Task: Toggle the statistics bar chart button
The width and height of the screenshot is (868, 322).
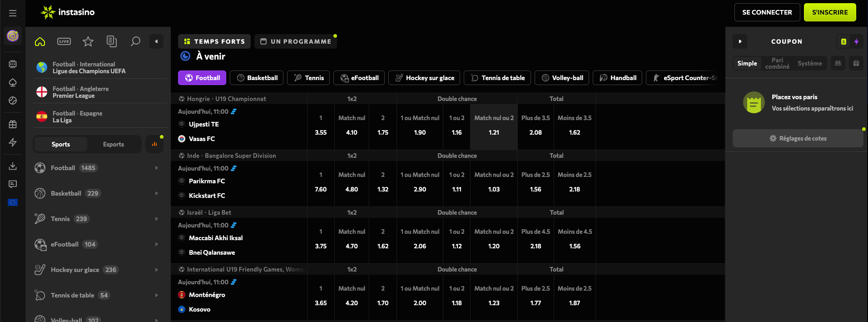Action: [x=154, y=144]
